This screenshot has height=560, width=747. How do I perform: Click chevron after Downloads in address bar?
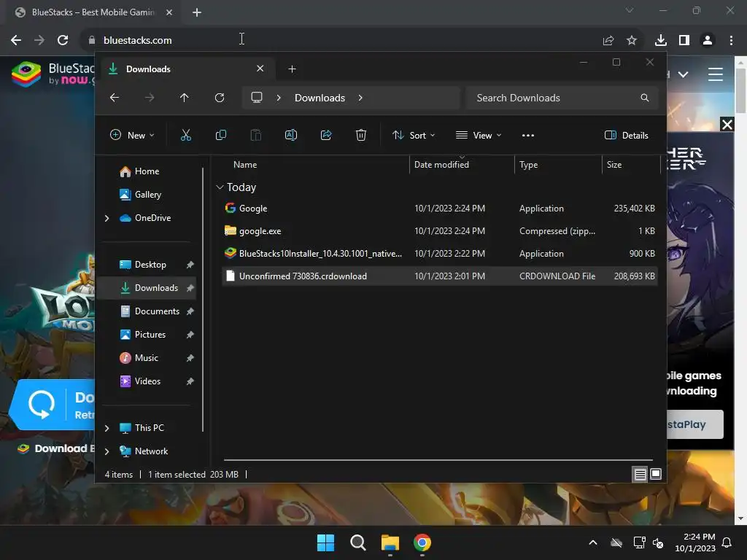click(x=360, y=98)
